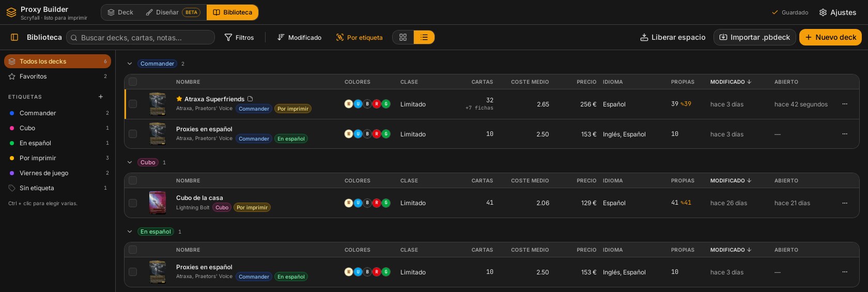868x292 pixels.
Task: Open the Filtros filter options
Action: [x=239, y=37]
